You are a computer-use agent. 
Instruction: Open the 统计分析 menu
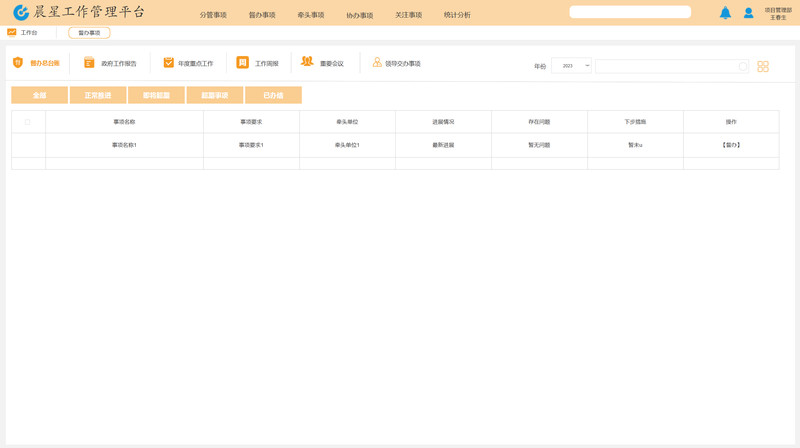tap(457, 15)
